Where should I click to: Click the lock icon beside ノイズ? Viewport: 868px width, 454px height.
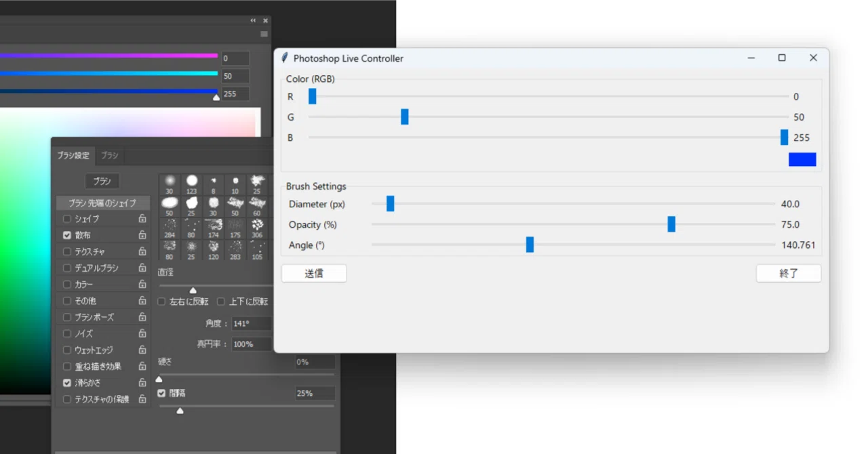[x=142, y=333]
